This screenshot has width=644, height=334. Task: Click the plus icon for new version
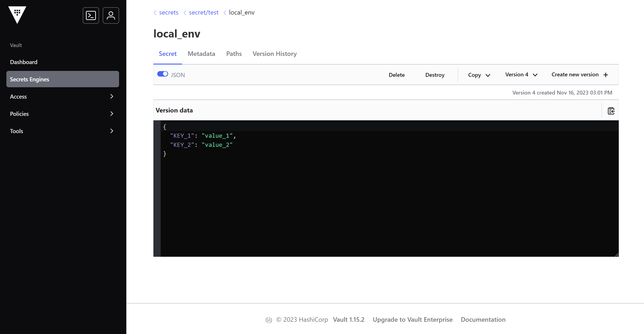pos(606,75)
